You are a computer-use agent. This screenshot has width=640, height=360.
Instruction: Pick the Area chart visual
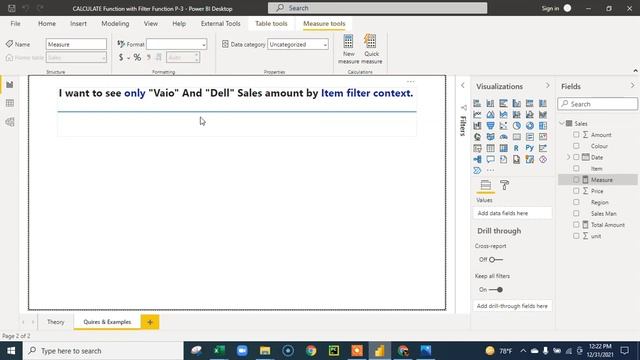click(x=490, y=115)
